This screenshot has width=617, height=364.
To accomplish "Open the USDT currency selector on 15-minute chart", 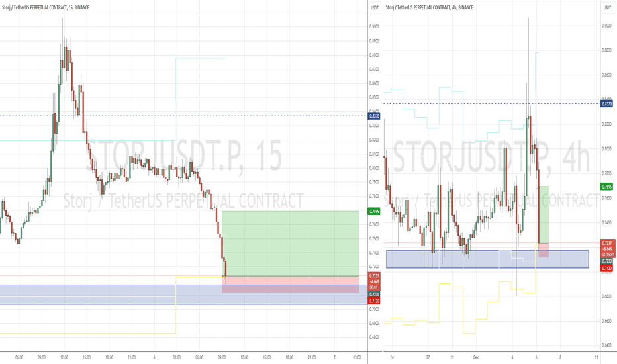I will 375,7.
